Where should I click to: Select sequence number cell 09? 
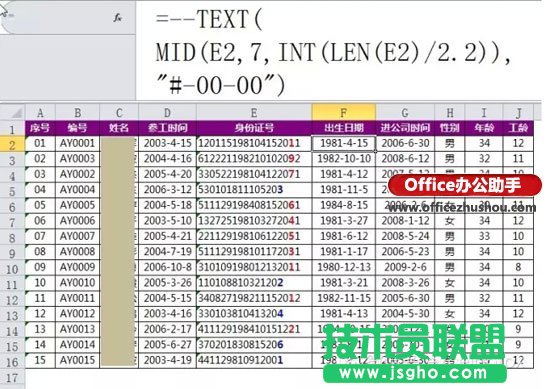[x=40, y=267]
